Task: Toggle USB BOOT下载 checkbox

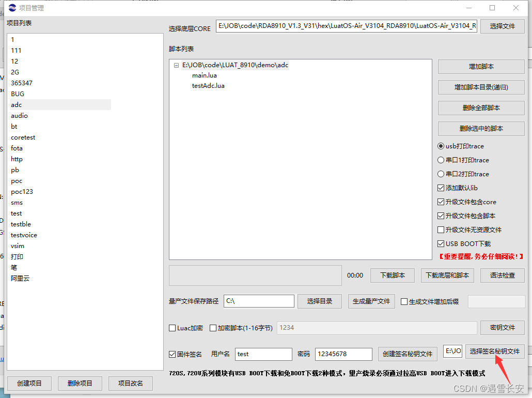Action: [441, 243]
